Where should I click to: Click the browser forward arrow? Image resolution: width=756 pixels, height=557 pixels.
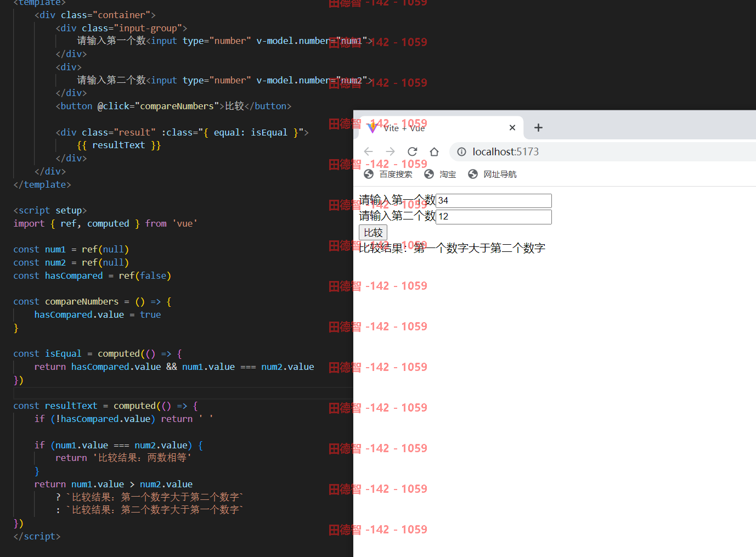[x=390, y=151]
